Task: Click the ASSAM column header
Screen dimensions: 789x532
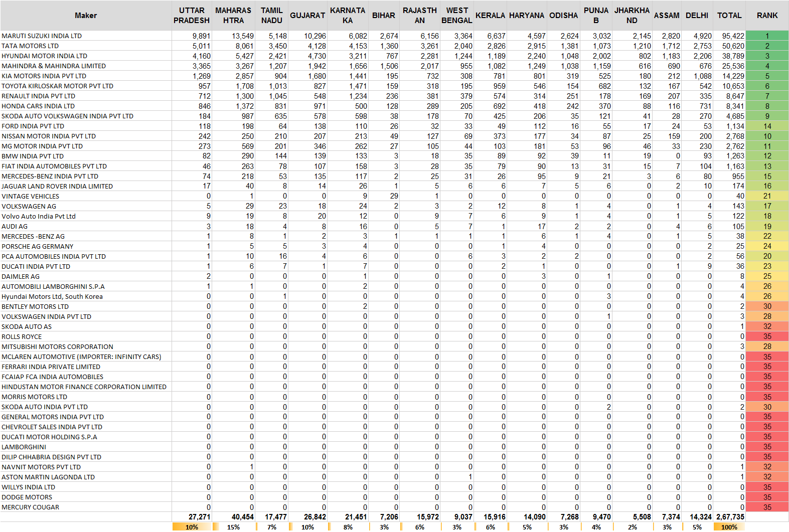Action: [667, 16]
